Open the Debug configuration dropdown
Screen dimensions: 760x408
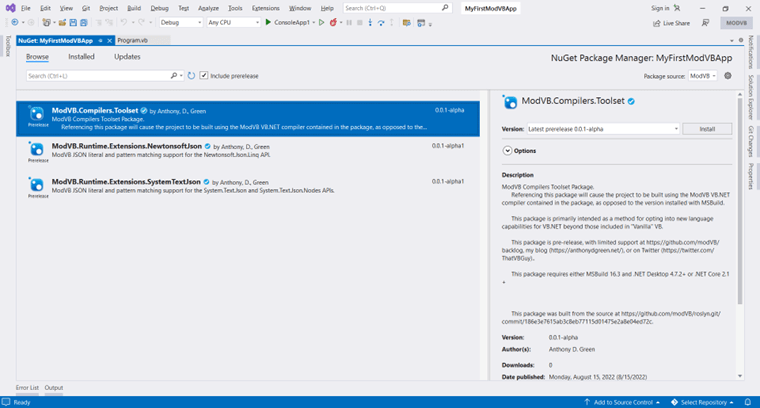point(181,22)
